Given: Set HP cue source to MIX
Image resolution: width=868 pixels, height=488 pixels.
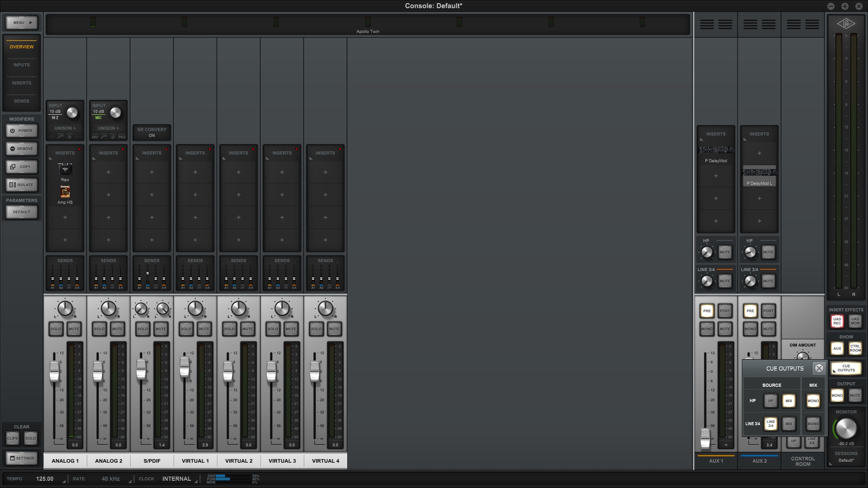Looking at the screenshot, I should [x=788, y=401].
